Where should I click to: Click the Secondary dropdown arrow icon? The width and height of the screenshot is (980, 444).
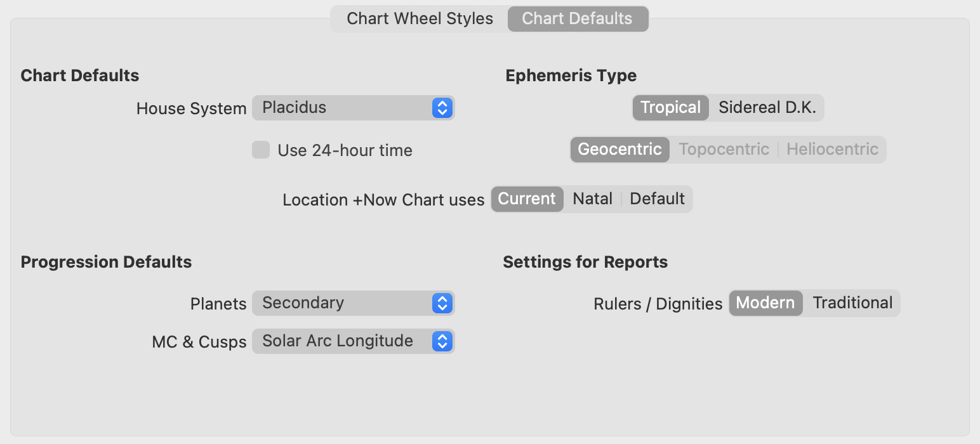(442, 303)
